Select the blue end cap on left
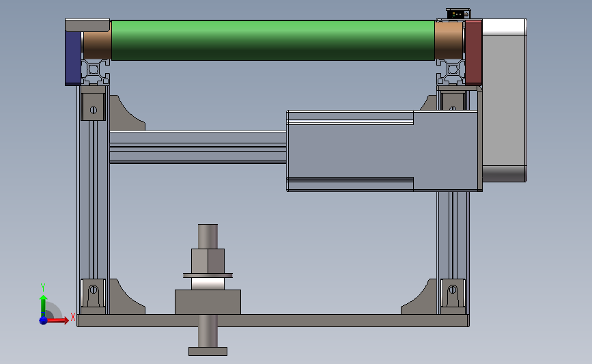Image resolution: width=592 pixels, height=364 pixels. tap(73, 58)
